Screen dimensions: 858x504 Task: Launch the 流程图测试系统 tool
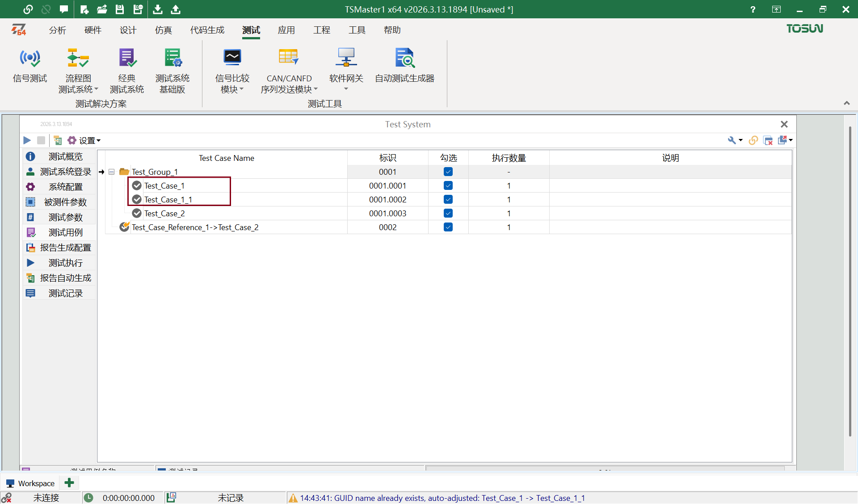(77, 69)
